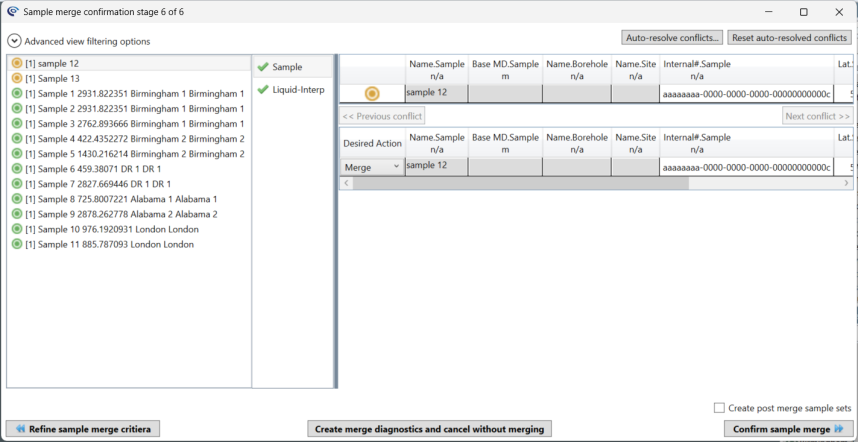
Task: Click the green icon beside Sample 8 Alabama 1
Action: click(x=17, y=199)
